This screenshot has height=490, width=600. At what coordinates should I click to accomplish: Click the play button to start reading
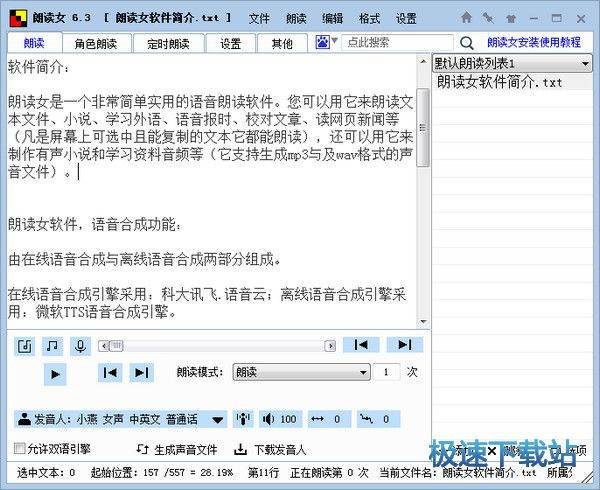click(x=55, y=373)
